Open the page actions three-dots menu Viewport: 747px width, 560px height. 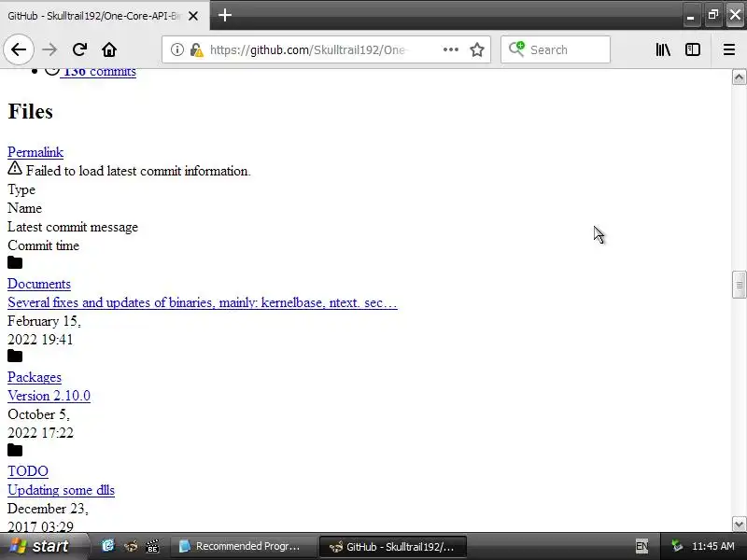(451, 49)
